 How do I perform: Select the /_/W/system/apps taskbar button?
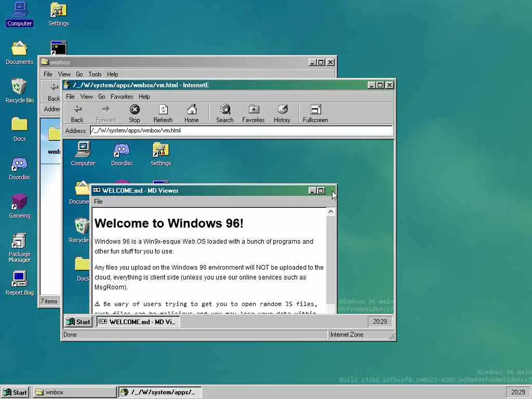tap(160, 393)
